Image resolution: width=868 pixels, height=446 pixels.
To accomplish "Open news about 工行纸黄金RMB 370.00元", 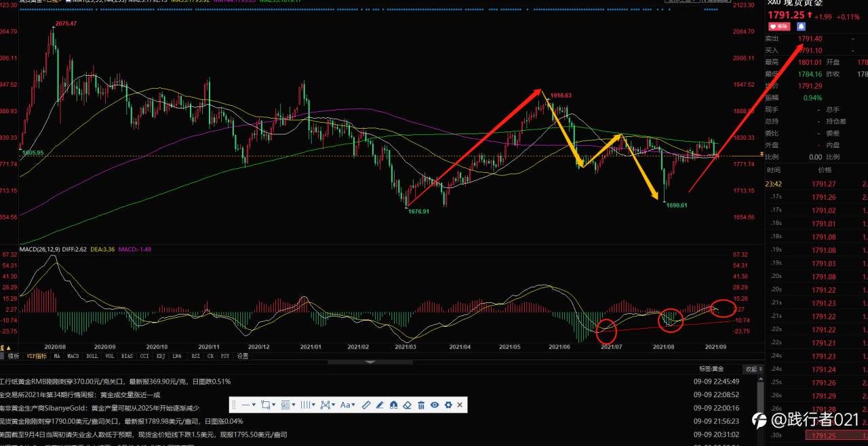I will [115, 382].
